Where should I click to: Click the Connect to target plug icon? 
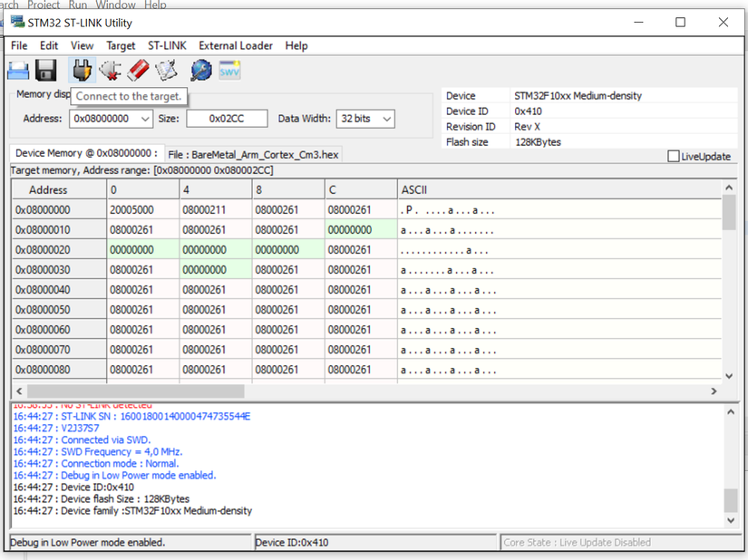click(x=82, y=71)
